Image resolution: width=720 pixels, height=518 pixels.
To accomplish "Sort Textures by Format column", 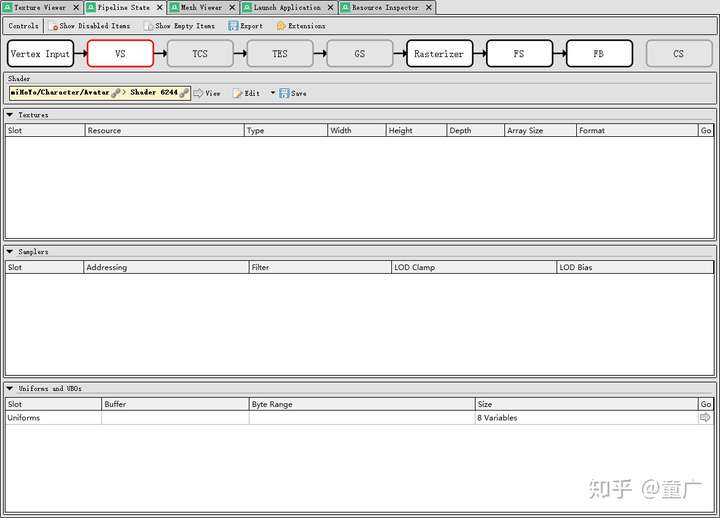I will coord(637,130).
